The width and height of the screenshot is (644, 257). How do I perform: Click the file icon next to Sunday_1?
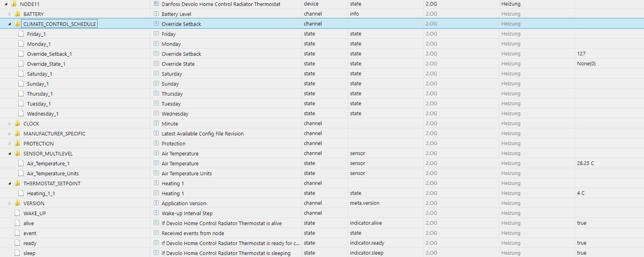pos(21,84)
